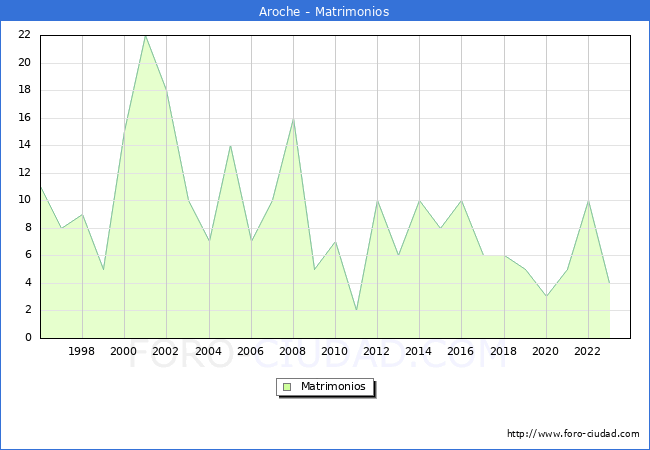Screen dimensions: 650x450
Task: Click x-axis label 2022
Action: pos(587,351)
